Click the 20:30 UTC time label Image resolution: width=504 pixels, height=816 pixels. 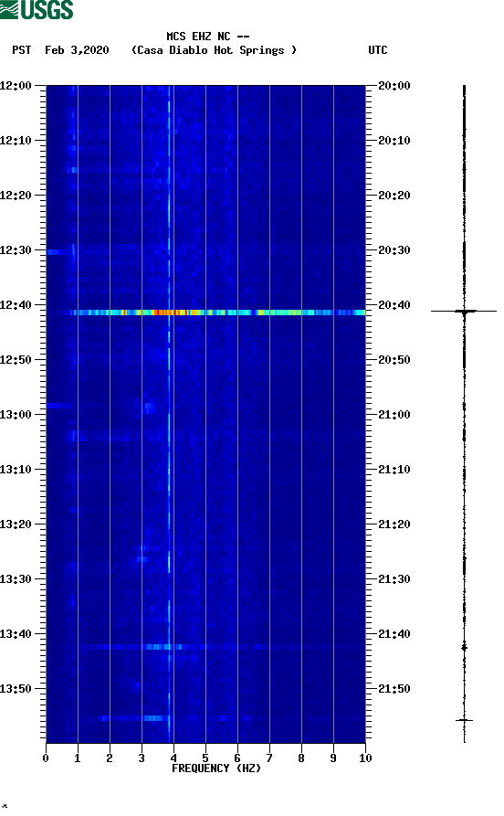point(394,249)
